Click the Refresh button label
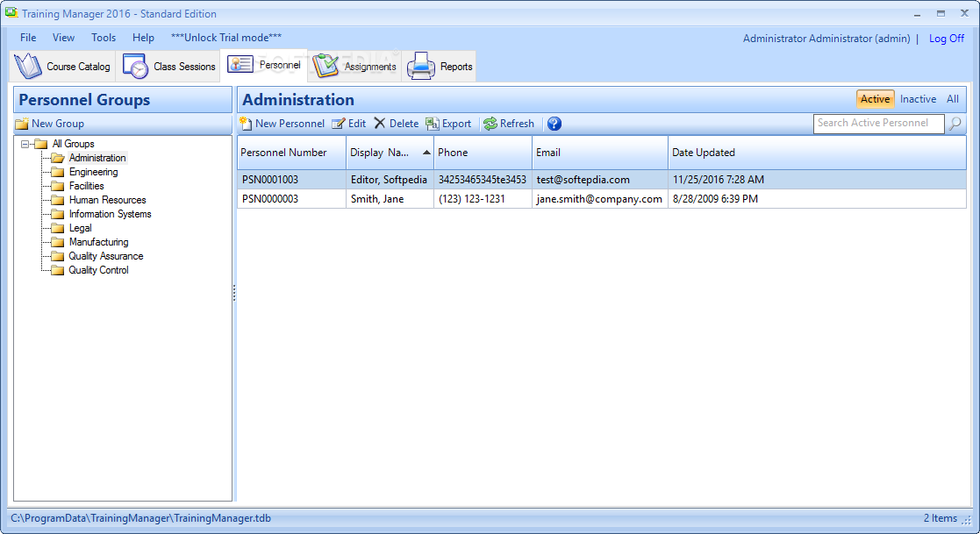This screenshot has height=534, width=980. tap(517, 124)
